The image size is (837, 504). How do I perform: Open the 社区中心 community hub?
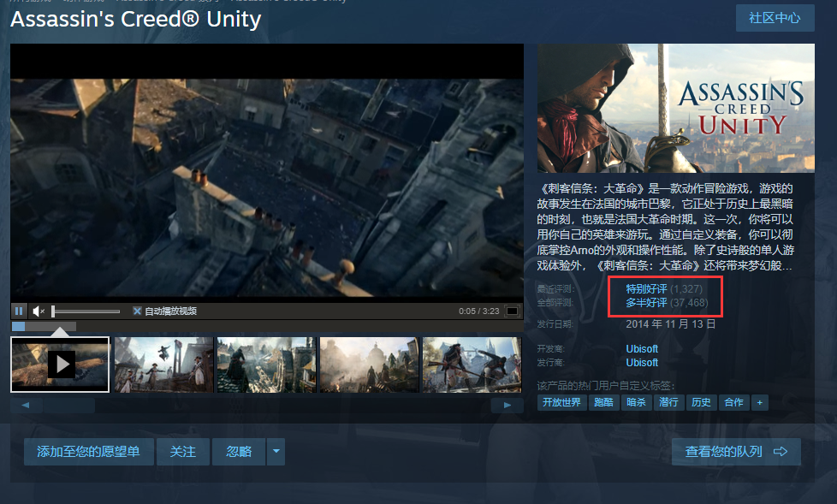(x=775, y=18)
